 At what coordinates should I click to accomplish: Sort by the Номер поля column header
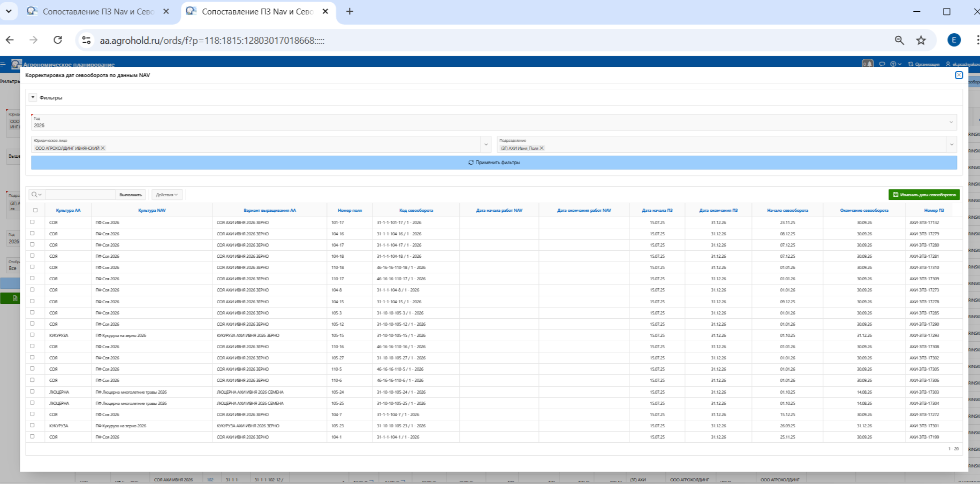350,210
